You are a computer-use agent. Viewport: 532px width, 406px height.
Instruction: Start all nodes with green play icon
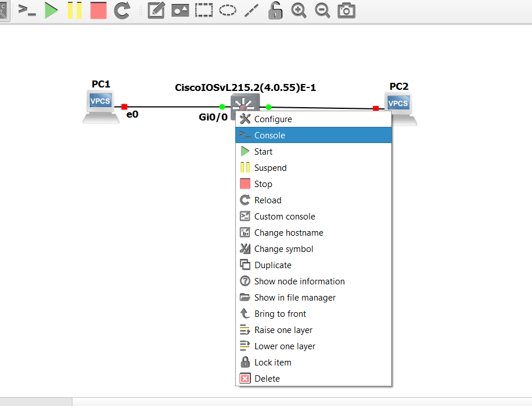(51, 10)
